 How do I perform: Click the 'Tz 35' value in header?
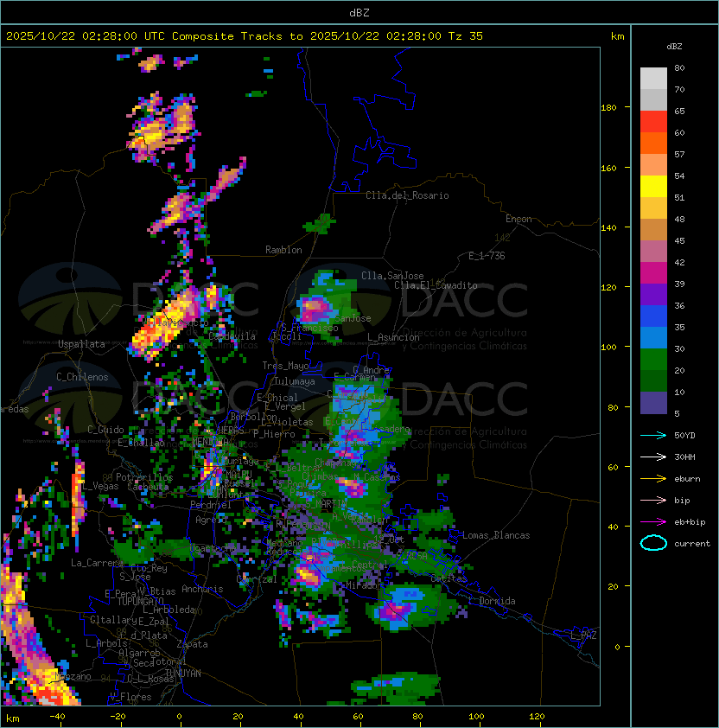click(x=466, y=36)
